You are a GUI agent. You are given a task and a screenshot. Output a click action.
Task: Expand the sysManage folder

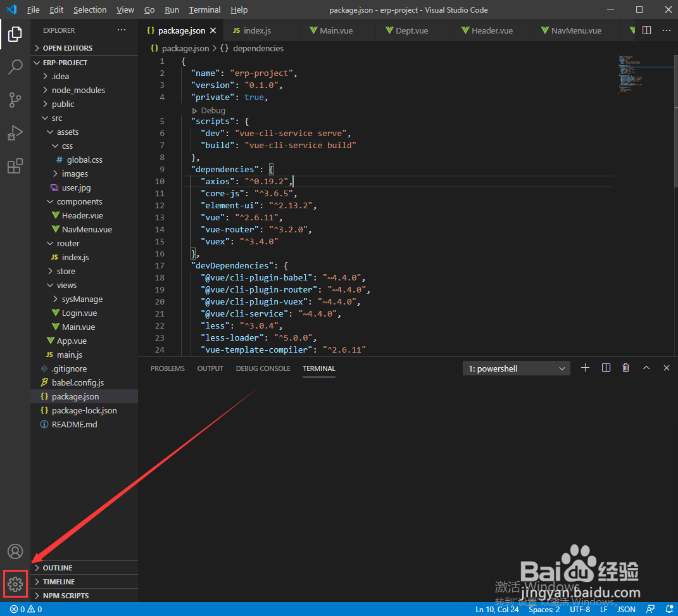pyautogui.click(x=84, y=299)
